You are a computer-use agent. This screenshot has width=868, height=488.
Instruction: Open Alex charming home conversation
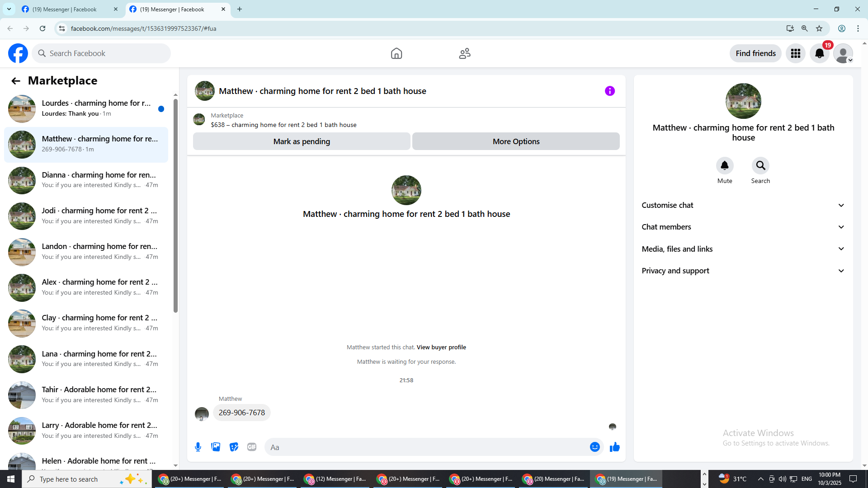86,287
